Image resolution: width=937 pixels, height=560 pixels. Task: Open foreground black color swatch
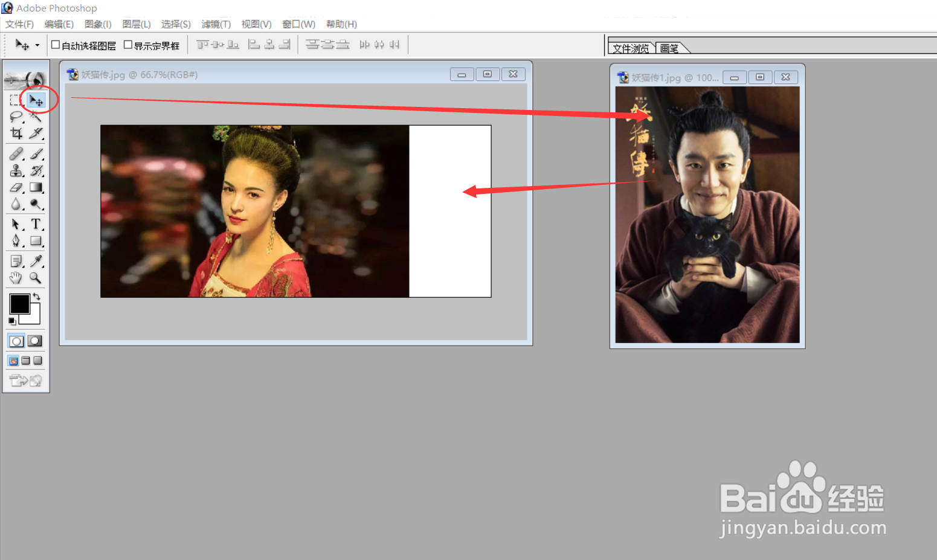[x=19, y=304]
